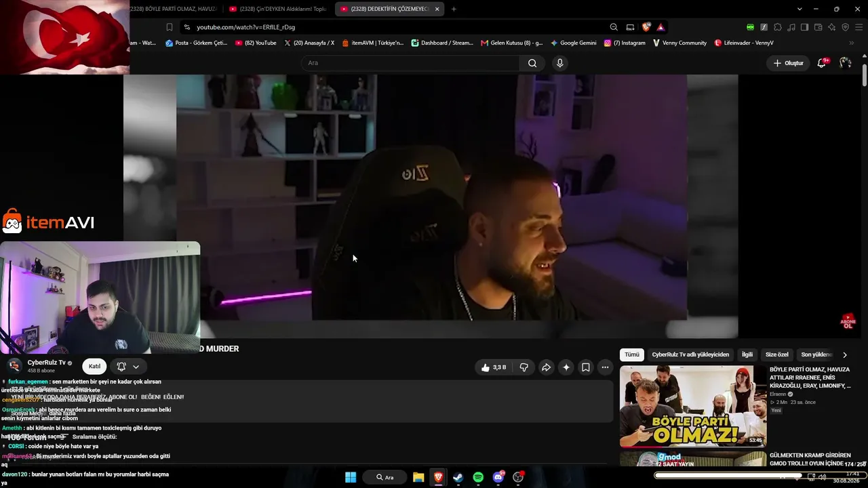Open the (82) YouTube bookmark

point(256,43)
